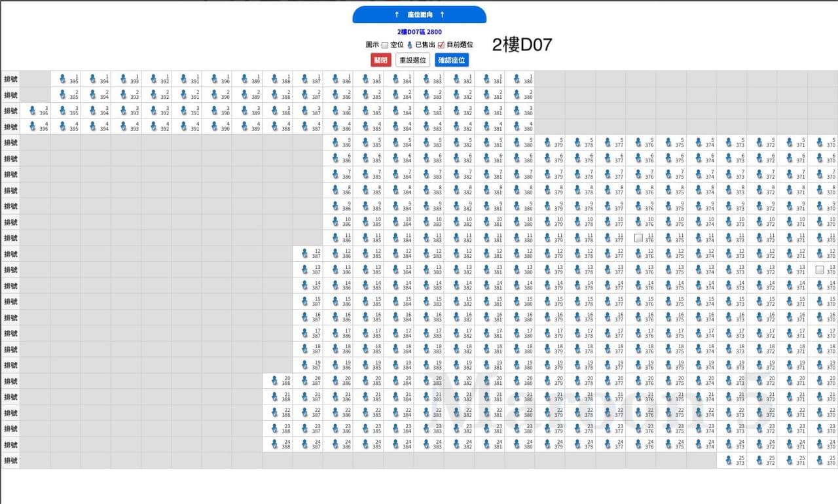Click sold seat icon row 25 number 370

(820, 461)
